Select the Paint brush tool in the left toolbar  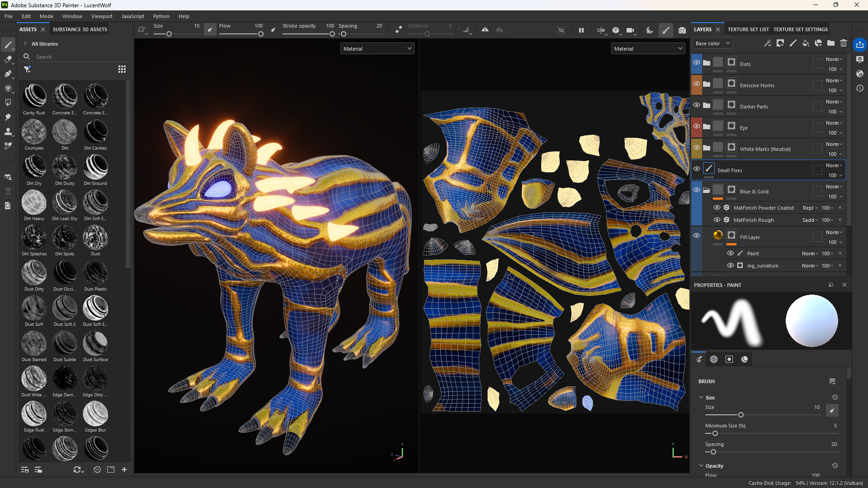(x=8, y=44)
